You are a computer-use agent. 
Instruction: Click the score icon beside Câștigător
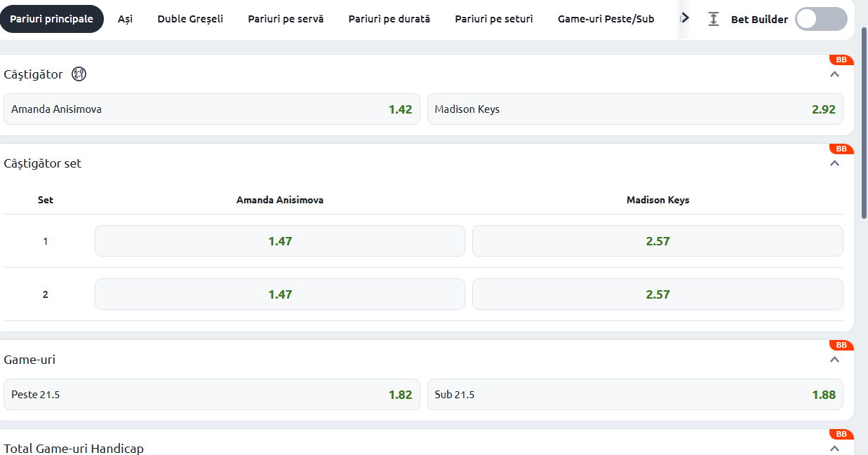(x=79, y=74)
